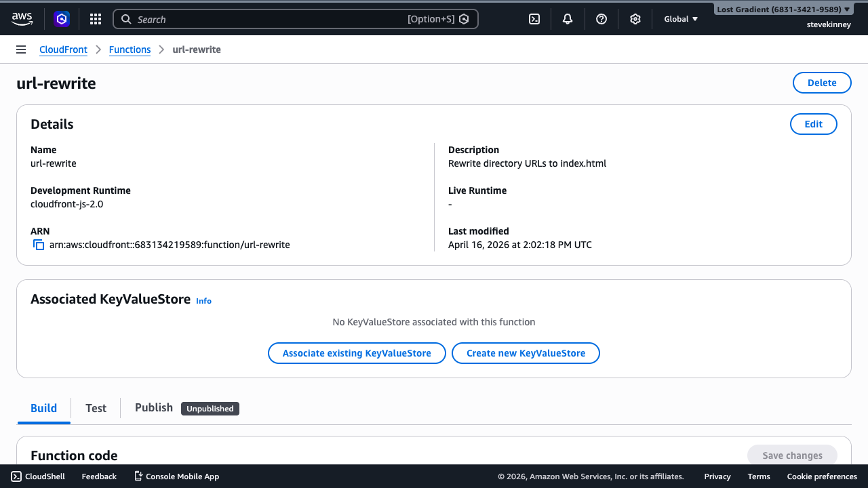Image resolution: width=868 pixels, height=488 pixels.
Task: Click the stevekinney username text
Action: (x=829, y=24)
